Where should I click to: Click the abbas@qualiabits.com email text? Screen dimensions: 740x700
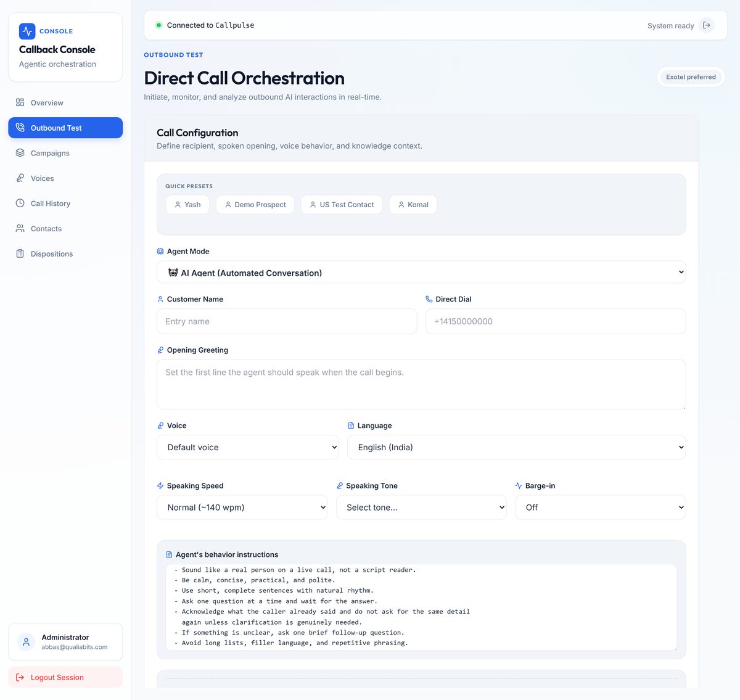[x=75, y=648]
